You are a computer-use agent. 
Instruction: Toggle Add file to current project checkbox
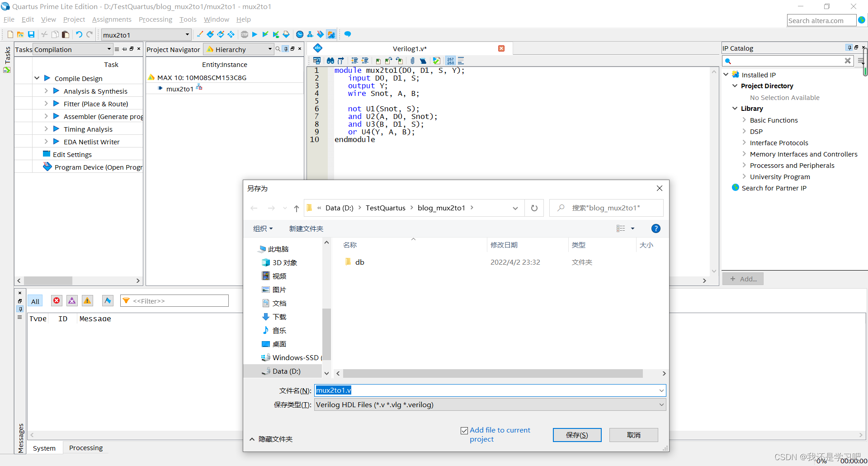pos(464,431)
